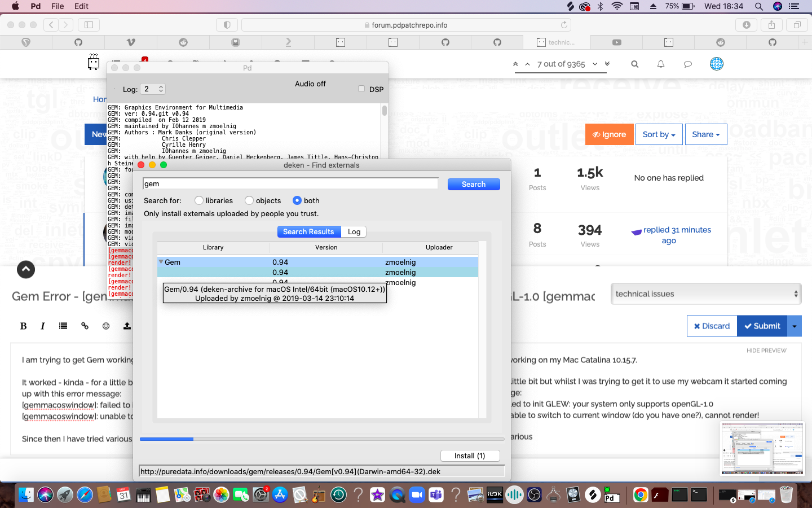Click the forum search magnifier icon
This screenshot has width=812, height=508.
[635, 64]
